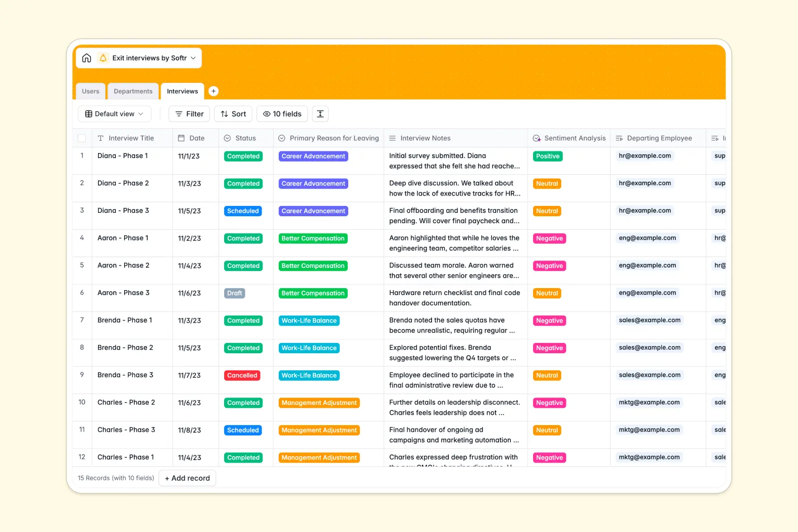Open the row height adjustment icon
This screenshot has height=532, width=798.
click(320, 114)
